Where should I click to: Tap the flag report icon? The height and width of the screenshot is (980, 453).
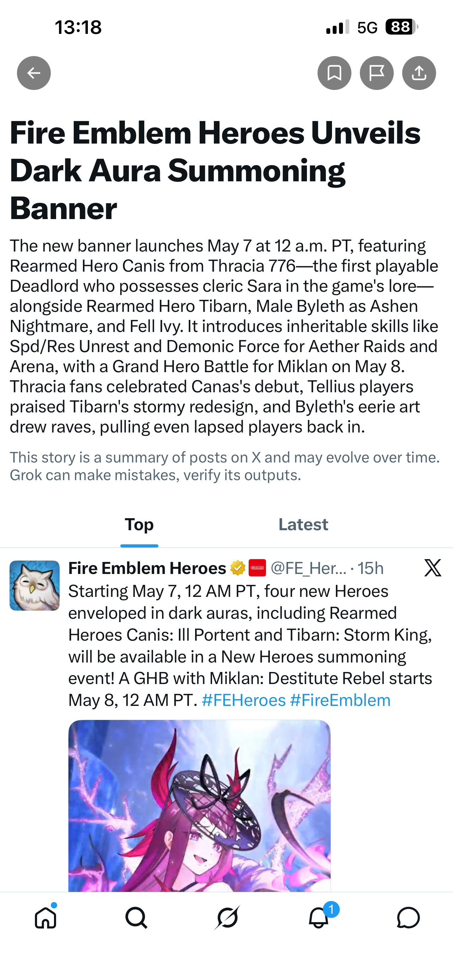click(x=376, y=73)
